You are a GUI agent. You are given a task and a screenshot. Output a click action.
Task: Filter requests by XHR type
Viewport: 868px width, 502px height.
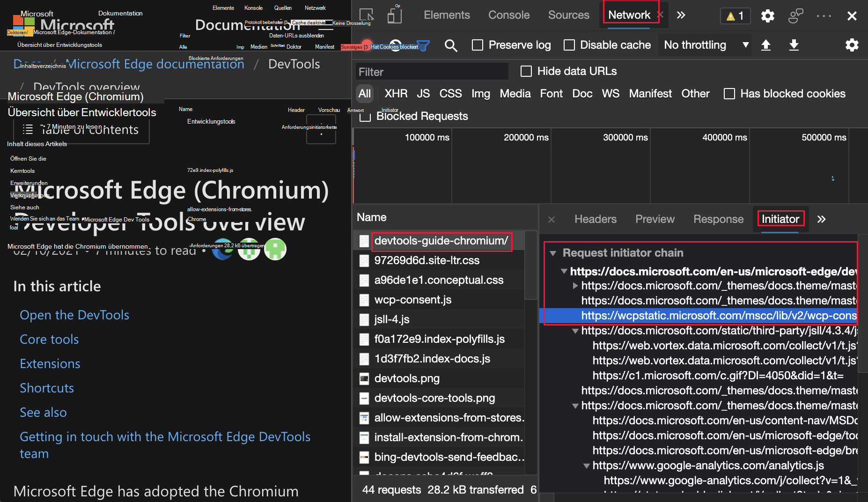[x=396, y=94]
